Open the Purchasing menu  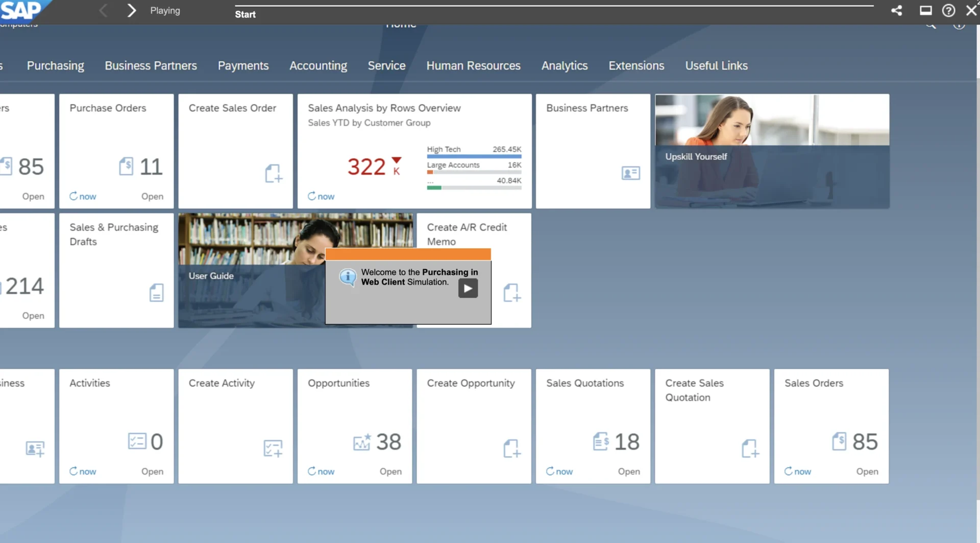coord(55,65)
